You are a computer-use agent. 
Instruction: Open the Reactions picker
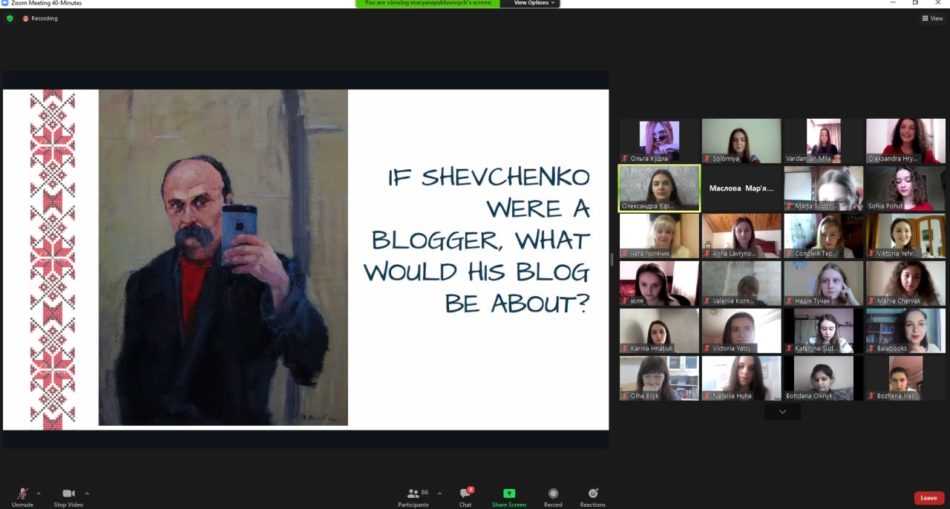[592, 494]
